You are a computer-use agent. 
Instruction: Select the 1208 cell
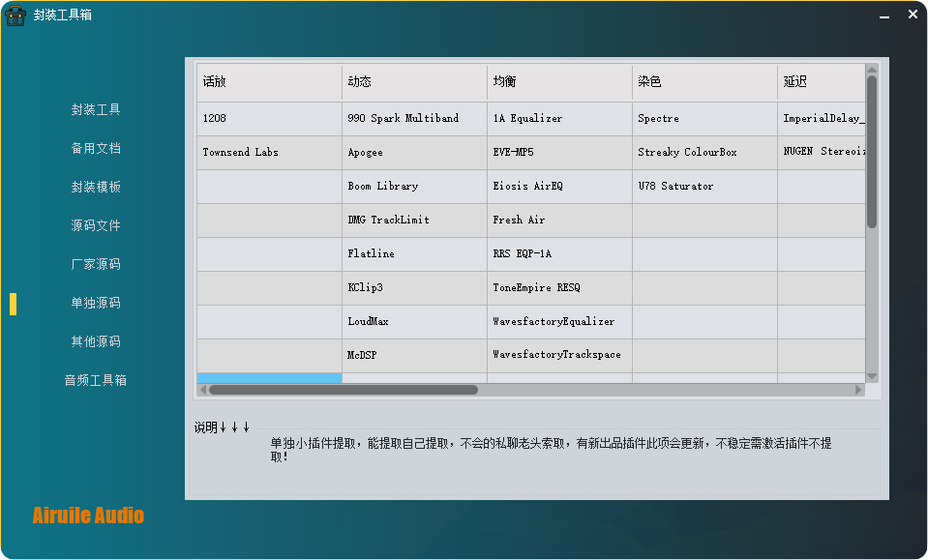point(269,119)
